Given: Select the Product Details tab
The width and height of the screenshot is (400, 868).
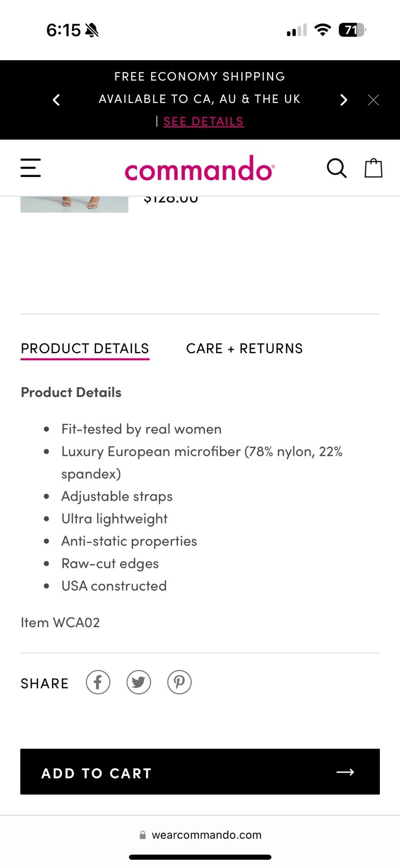Looking at the screenshot, I should click(x=85, y=349).
